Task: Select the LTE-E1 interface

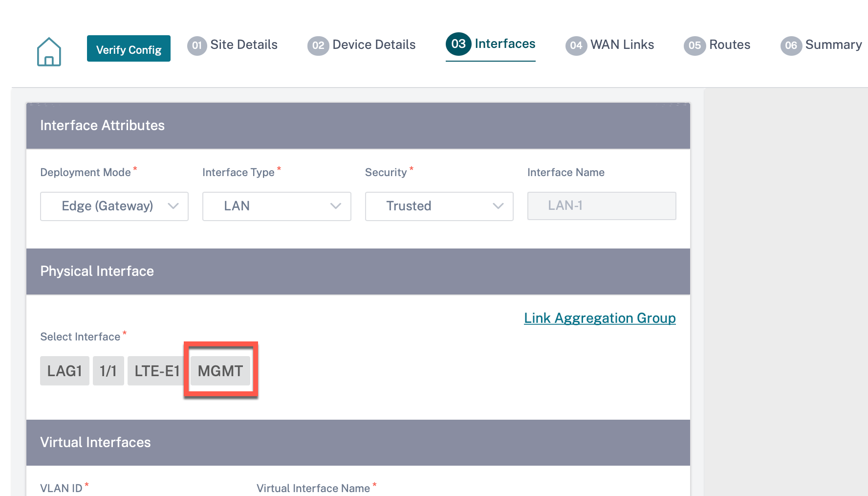Action: click(x=157, y=371)
